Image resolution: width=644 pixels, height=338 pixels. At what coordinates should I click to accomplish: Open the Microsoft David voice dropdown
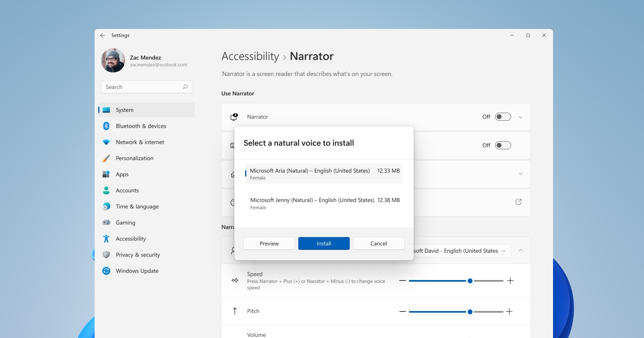[462, 251]
